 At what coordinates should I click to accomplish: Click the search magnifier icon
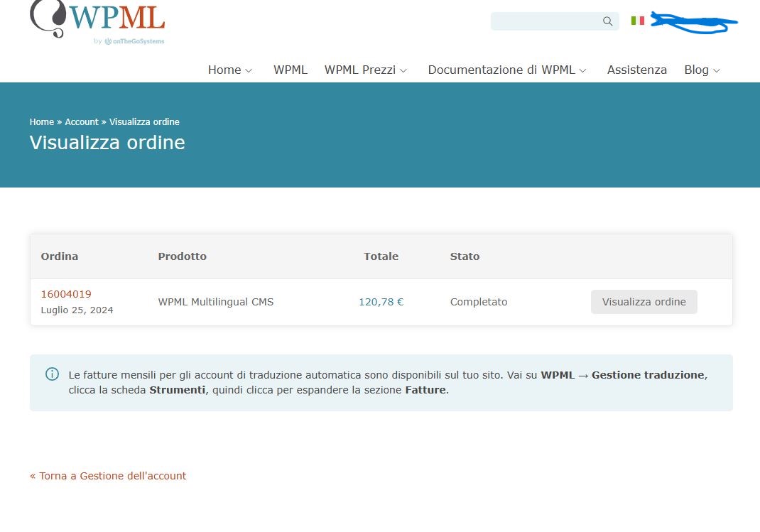coord(607,21)
